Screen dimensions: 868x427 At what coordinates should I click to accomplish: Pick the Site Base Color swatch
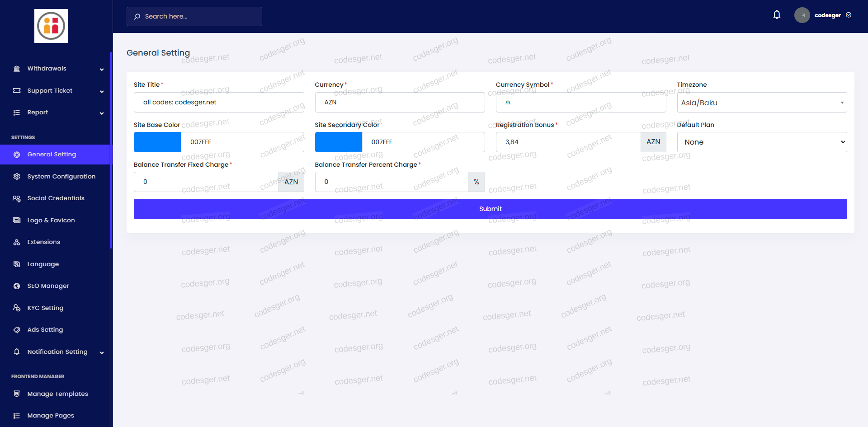tap(157, 142)
